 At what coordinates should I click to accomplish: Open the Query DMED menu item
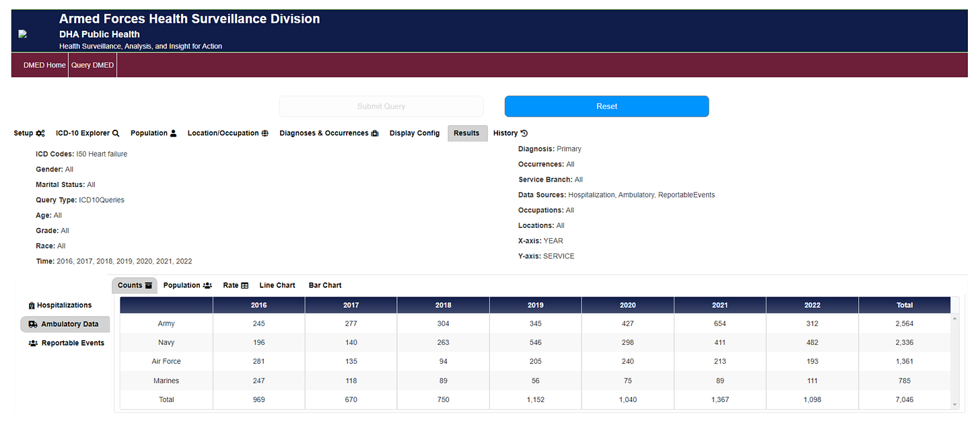point(92,65)
